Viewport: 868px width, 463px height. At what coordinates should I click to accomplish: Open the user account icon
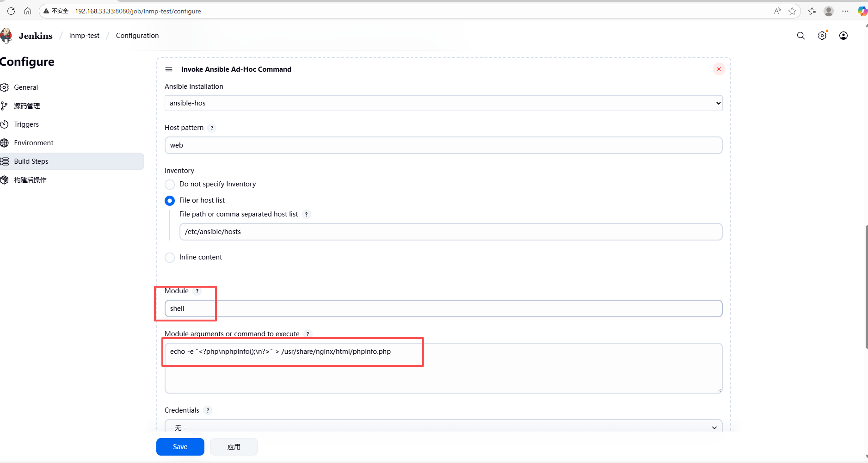pyautogui.click(x=843, y=36)
